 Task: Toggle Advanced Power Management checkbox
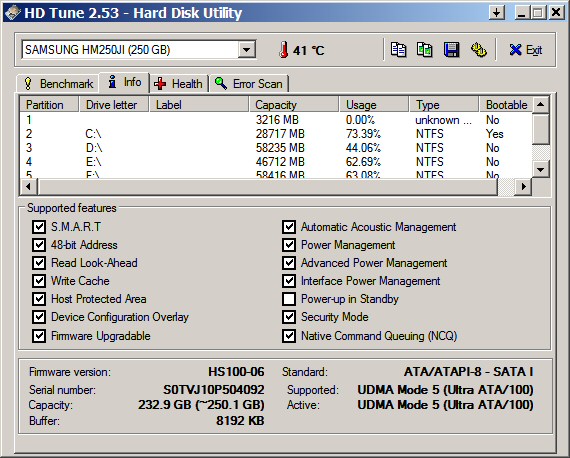[289, 263]
